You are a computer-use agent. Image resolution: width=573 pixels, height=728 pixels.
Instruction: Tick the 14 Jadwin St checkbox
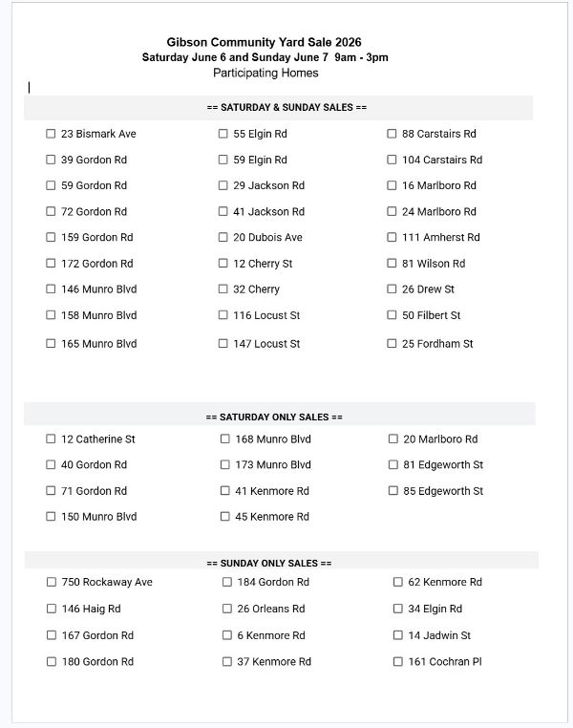click(398, 635)
